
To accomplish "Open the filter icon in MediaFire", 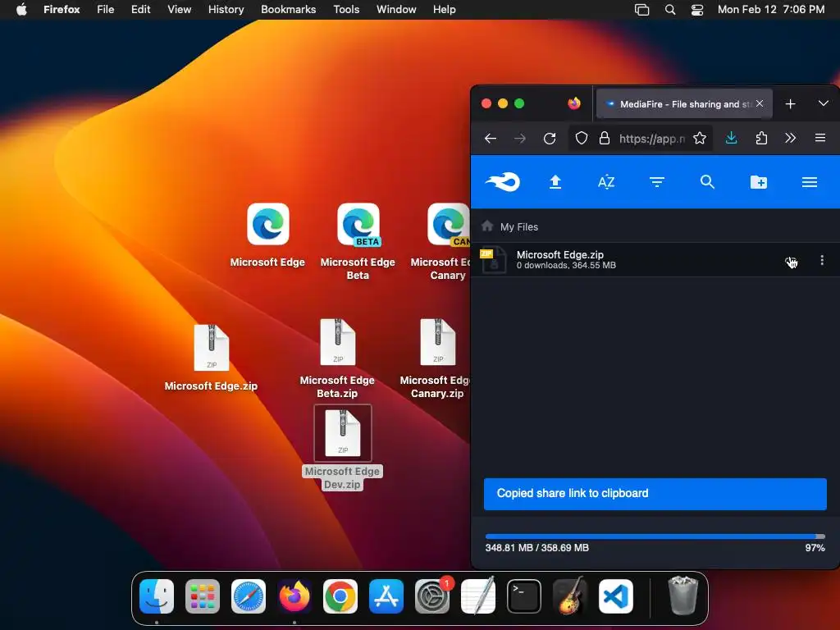I will [x=657, y=182].
